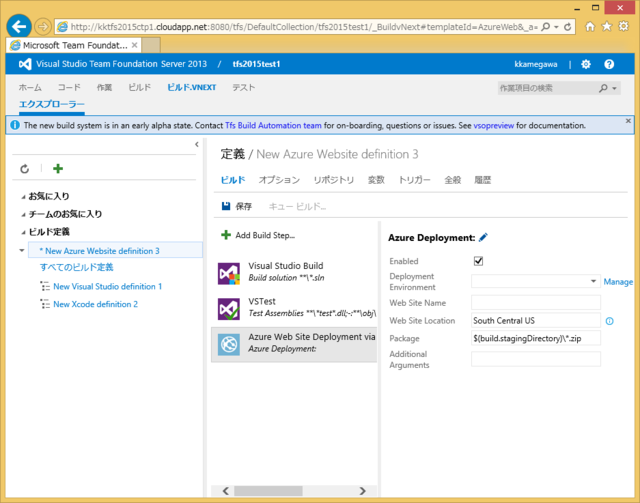Open the browser tools gear icon
The width and height of the screenshot is (640, 503).
click(624, 27)
